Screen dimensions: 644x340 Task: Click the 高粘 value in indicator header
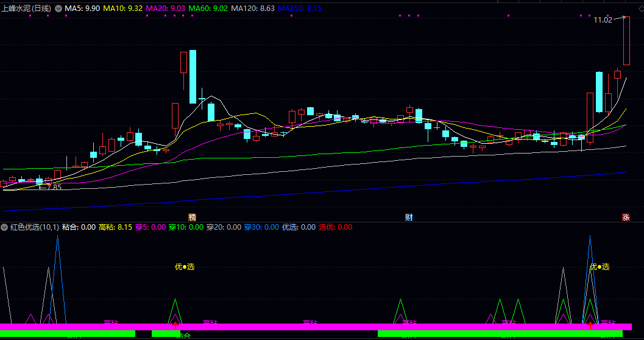point(115,227)
